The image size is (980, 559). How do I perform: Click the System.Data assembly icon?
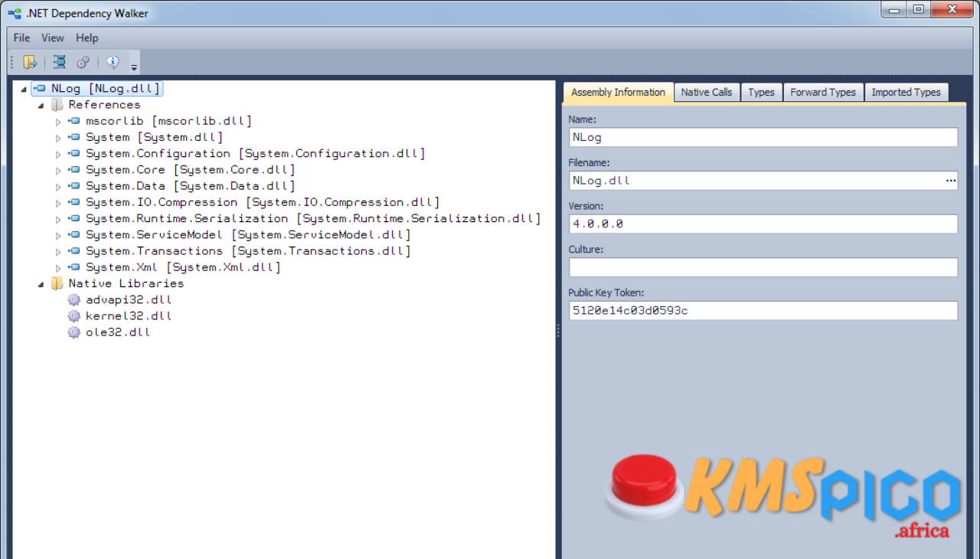click(x=73, y=186)
